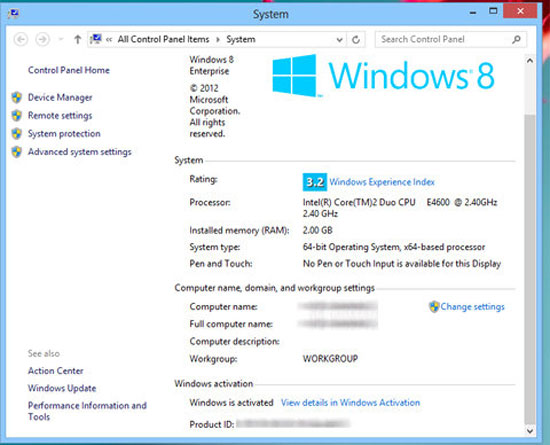Open Advanced system settings
Image resolution: width=550 pixels, height=445 pixels.
pyautogui.click(x=80, y=152)
